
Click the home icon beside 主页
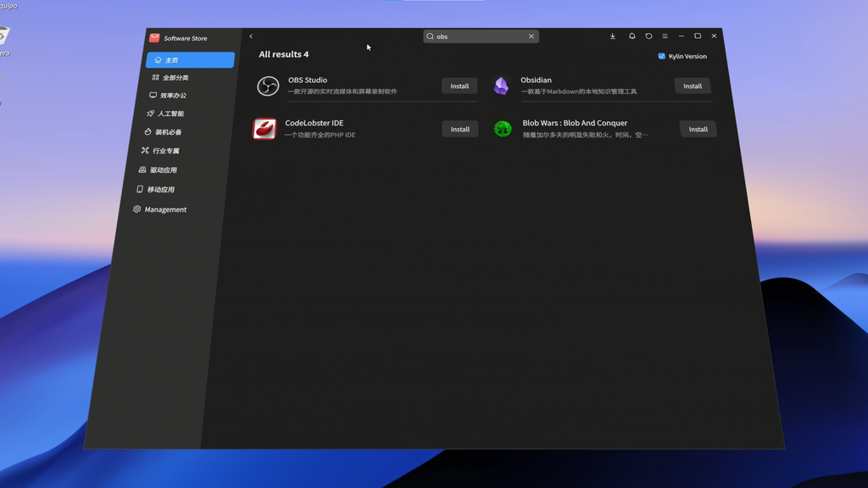(158, 60)
